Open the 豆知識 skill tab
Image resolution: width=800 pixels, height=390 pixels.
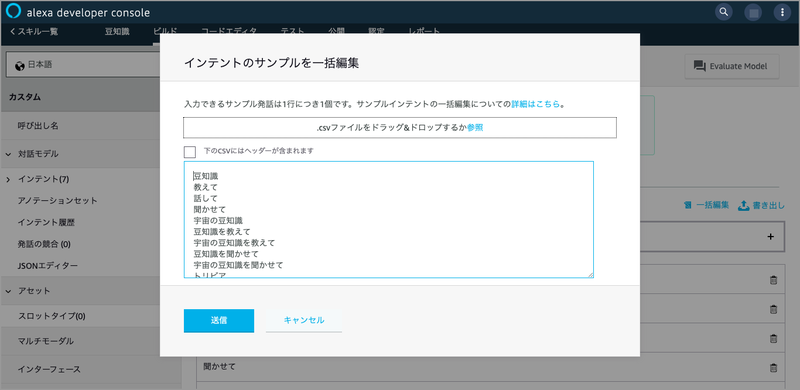(117, 32)
